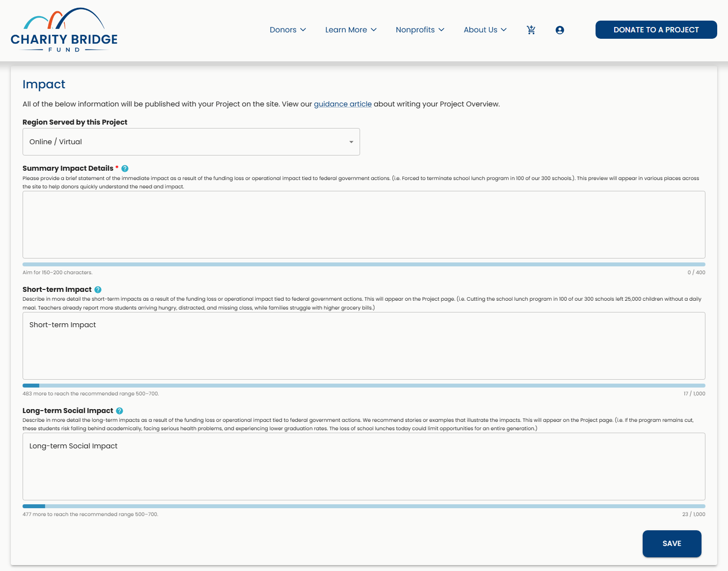Click the Short-term Impact character progress bar
The width and height of the screenshot is (728, 571).
coord(364,386)
